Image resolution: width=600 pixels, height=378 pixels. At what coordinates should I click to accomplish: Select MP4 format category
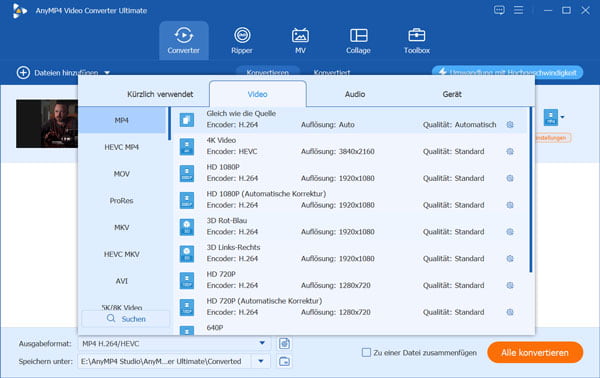122,120
